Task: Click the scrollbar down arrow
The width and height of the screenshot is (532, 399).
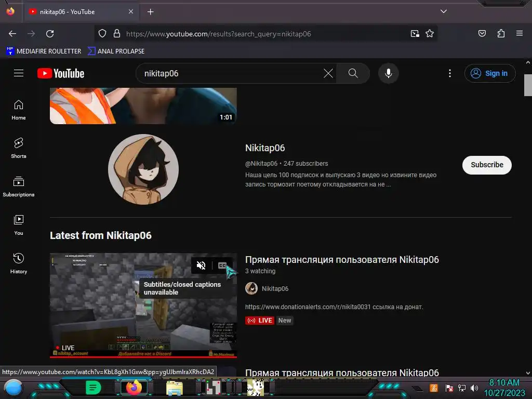Action: [x=528, y=373]
